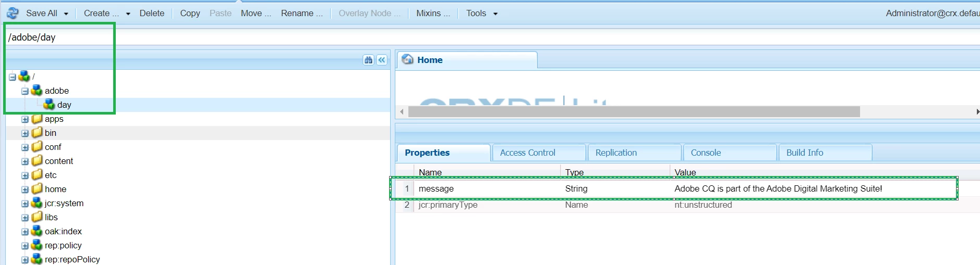This screenshot has height=265, width=980.
Task: Click the jcr:system node icon
Action: 37,203
